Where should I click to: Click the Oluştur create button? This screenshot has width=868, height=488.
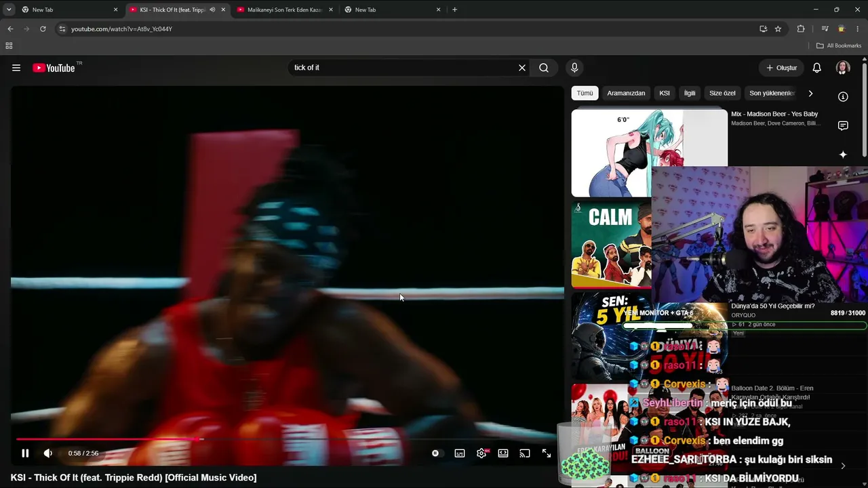[x=781, y=68]
